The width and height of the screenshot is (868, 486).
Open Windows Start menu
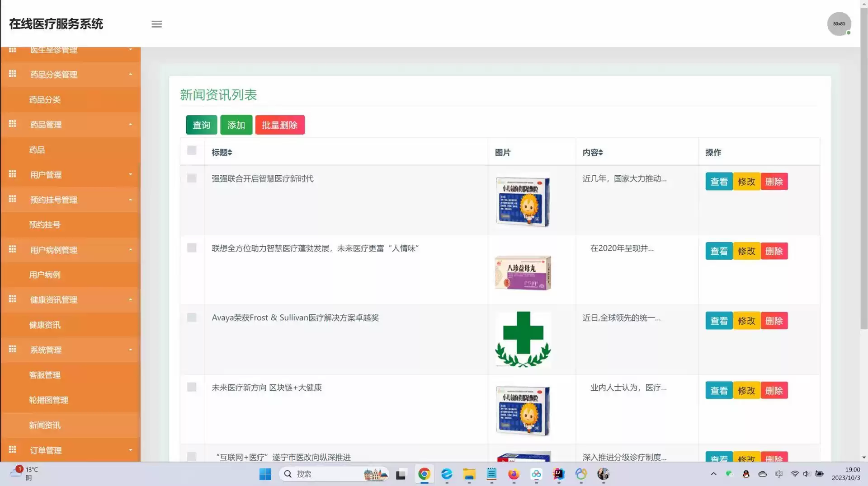265,474
